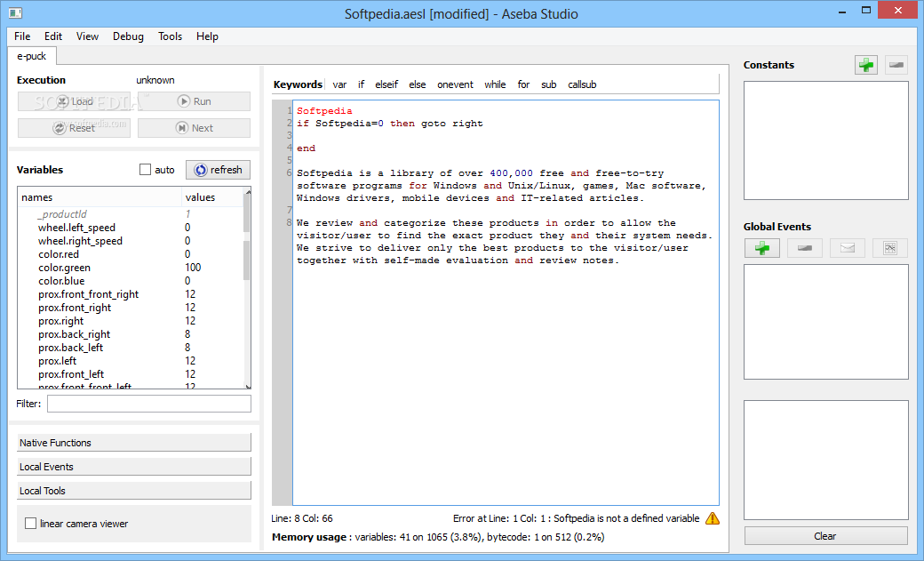This screenshot has height=561, width=924.
Task: Open the Help menu
Action: pyautogui.click(x=207, y=36)
